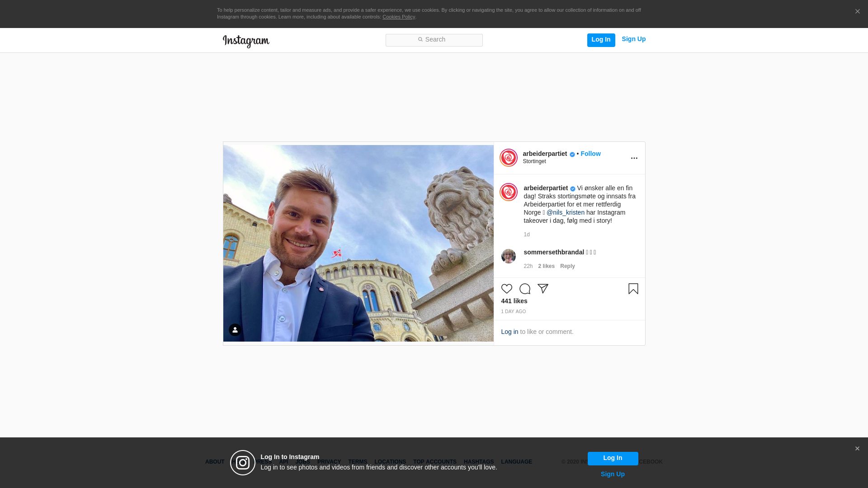The image size is (868, 488).
Task: Click the comment bubble icon
Action: [x=524, y=289]
